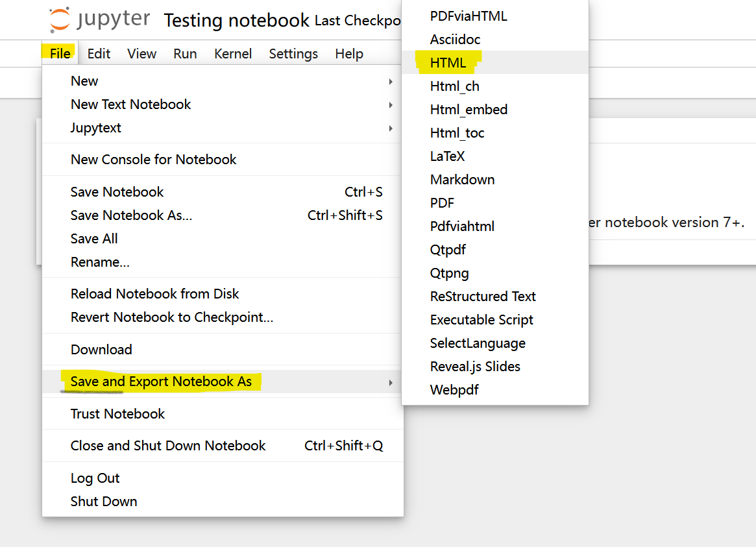Select Rename...
The height and width of the screenshot is (547, 756).
(223, 262)
